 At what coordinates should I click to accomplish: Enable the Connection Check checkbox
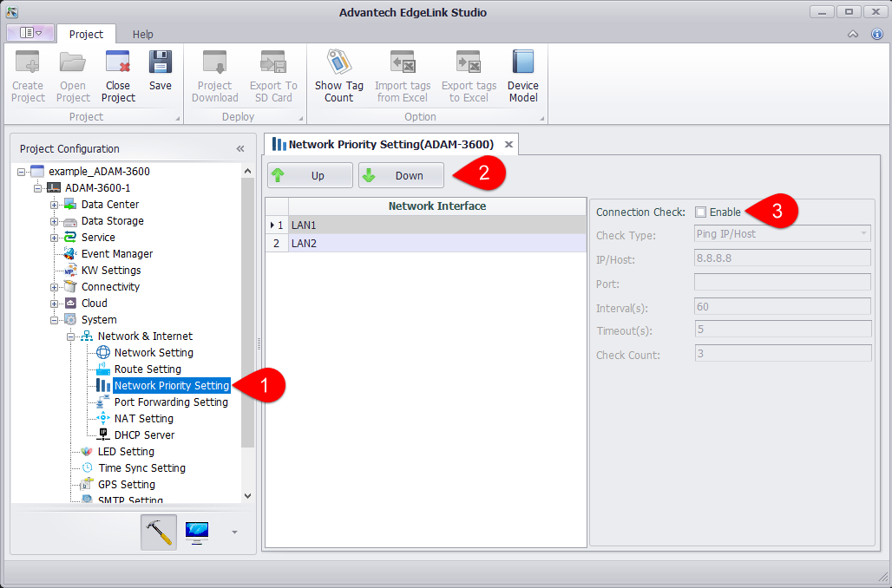[x=700, y=212]
